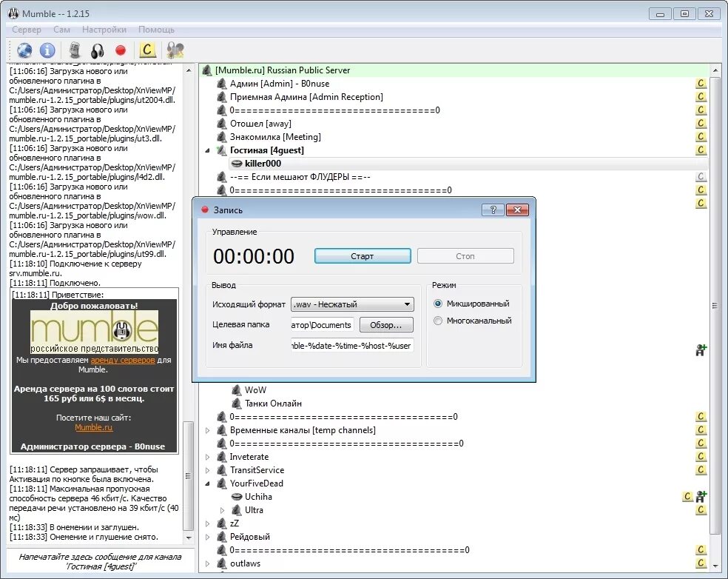Click the friend icon next to Uchiha

(x=701, y=496)
